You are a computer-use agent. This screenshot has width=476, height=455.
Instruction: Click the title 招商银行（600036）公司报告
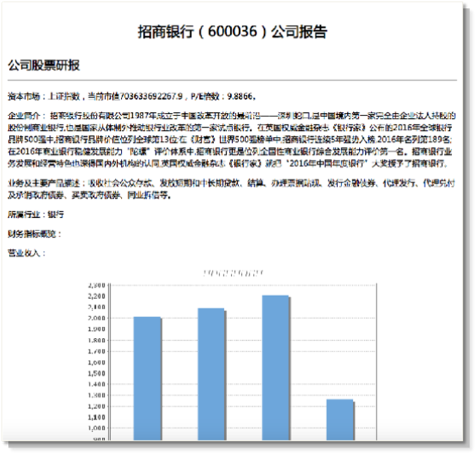233,32
